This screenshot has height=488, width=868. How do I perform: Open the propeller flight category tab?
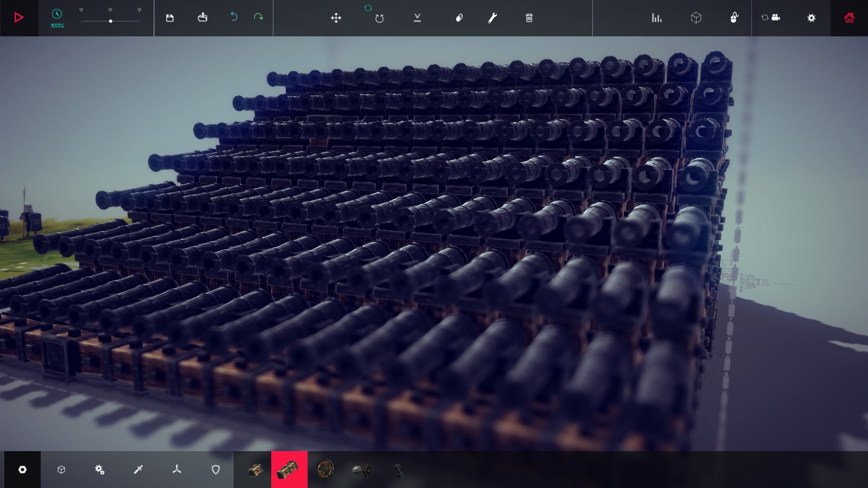click(177, 470)
